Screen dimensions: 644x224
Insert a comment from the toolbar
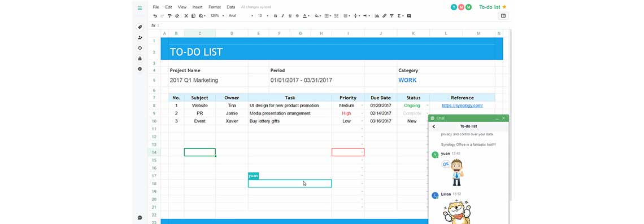[409, 16]
